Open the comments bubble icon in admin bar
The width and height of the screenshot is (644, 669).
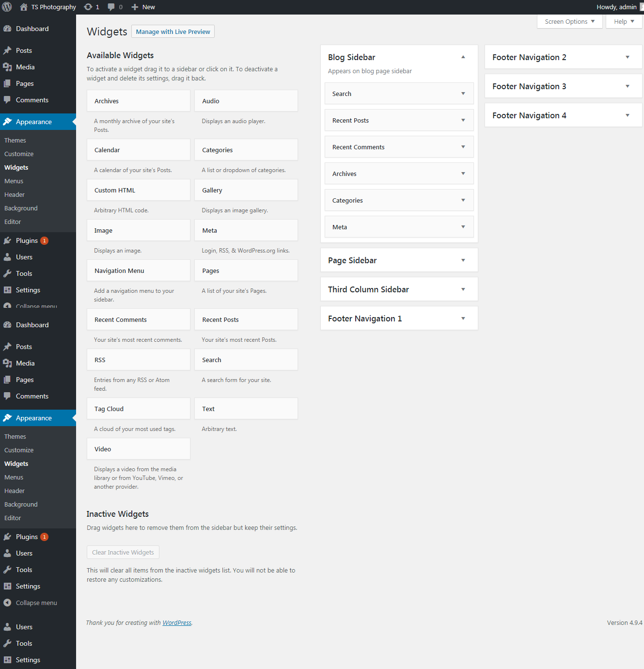click(111, 7)
